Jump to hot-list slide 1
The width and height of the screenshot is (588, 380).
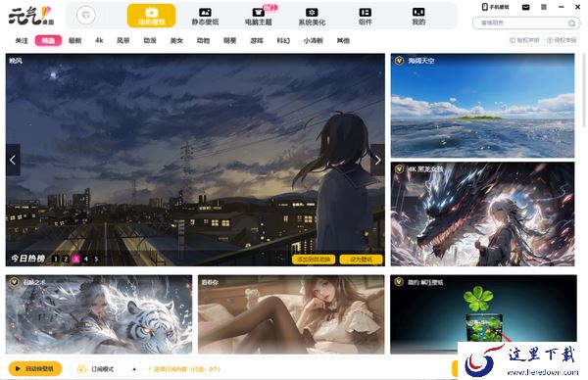[56, 259]
